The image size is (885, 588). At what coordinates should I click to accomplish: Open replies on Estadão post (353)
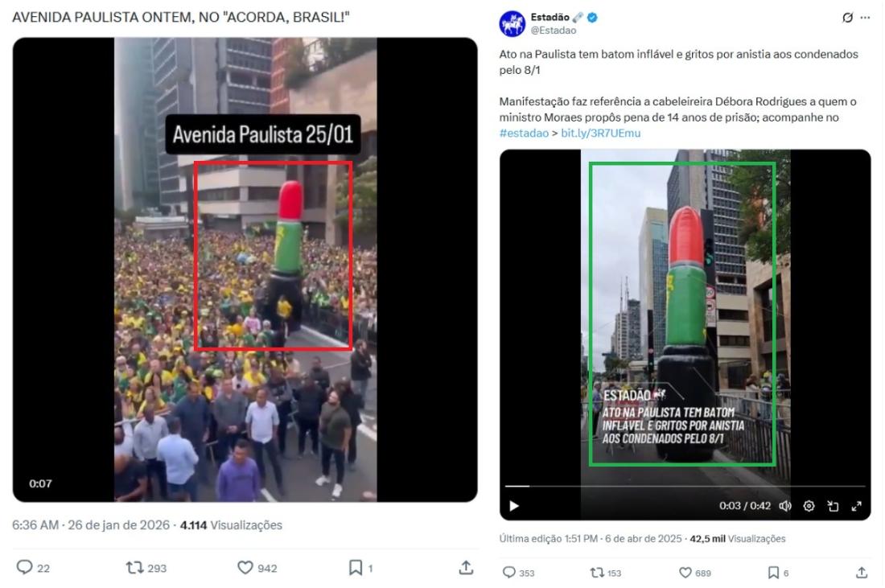click(x=509, y=572)
